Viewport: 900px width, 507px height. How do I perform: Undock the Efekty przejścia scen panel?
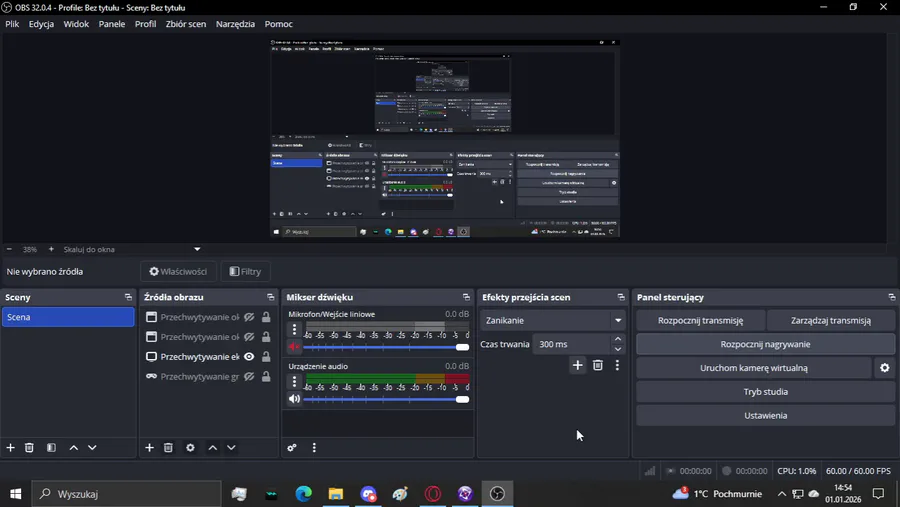pyautogui.click(x=621, y=297)
